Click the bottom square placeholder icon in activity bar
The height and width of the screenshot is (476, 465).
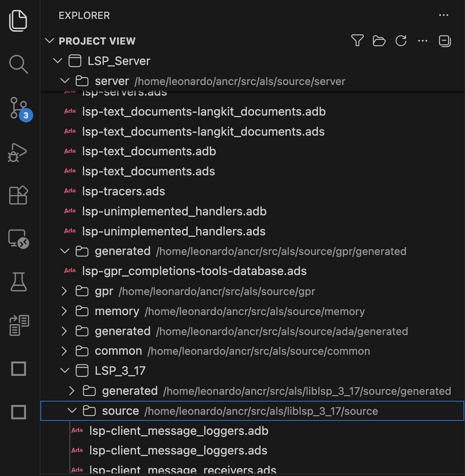coord(18,412)
